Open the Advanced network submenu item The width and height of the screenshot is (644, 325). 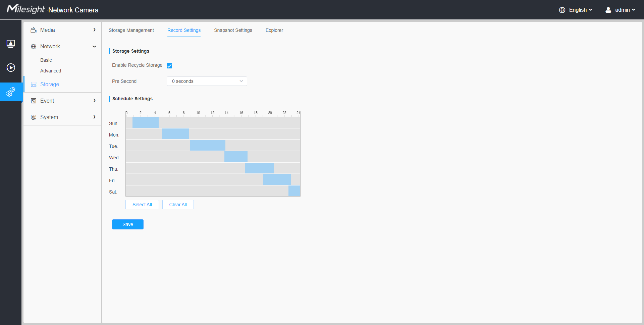pyautogui.click(x=51, y=71)
